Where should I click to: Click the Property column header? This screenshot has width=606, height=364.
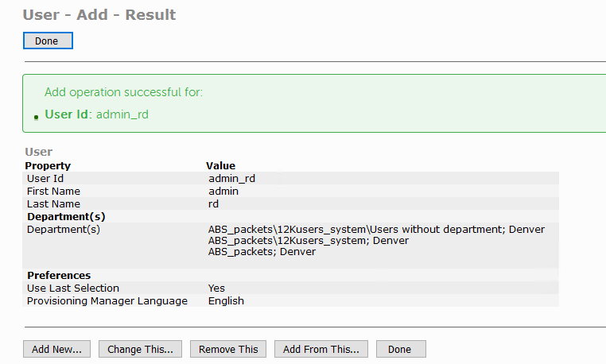click(x=48, y=165)
